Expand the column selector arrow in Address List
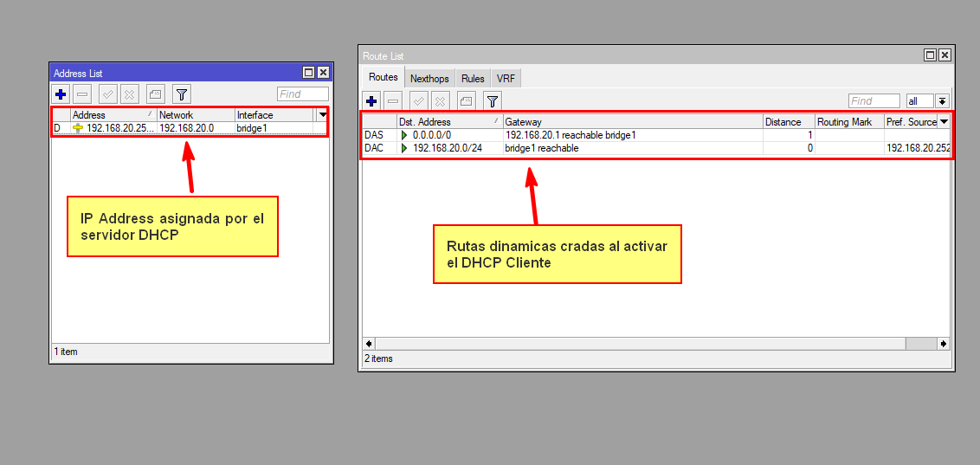 click(323, 114)
